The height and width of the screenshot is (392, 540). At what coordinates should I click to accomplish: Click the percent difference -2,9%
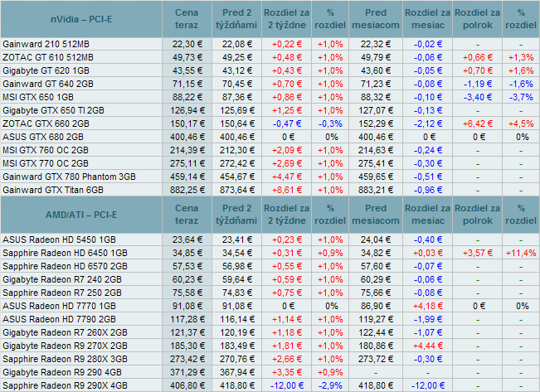(x=330, y=385)
